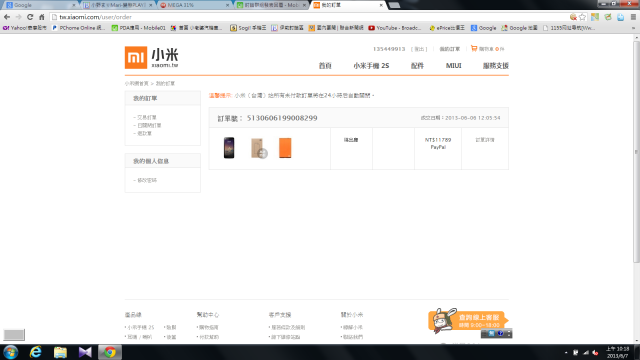640x360 pixels.
Task: Click black phone product thumbnail
Action: click(x=229, y=148)
